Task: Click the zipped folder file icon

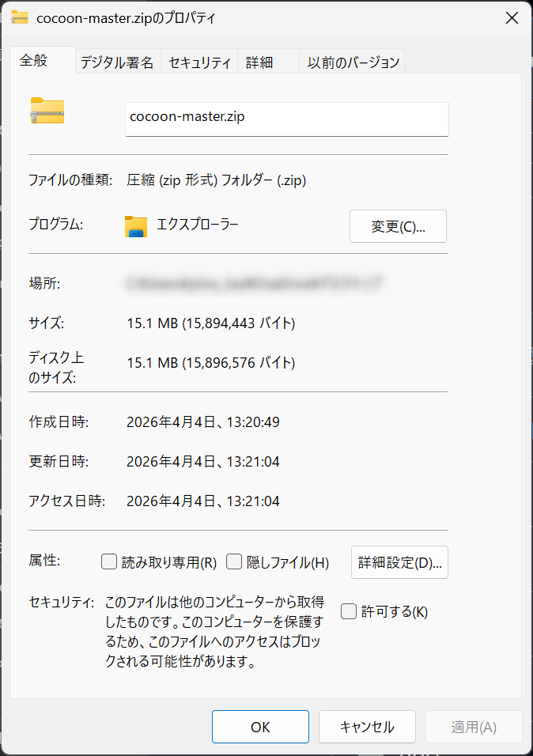Action: 47,111
